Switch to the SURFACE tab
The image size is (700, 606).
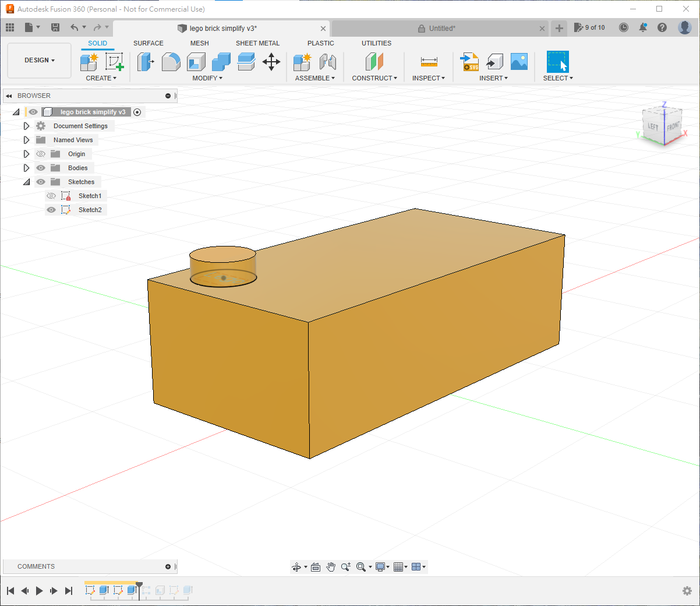pyautogui.click(x=148, y=43)
